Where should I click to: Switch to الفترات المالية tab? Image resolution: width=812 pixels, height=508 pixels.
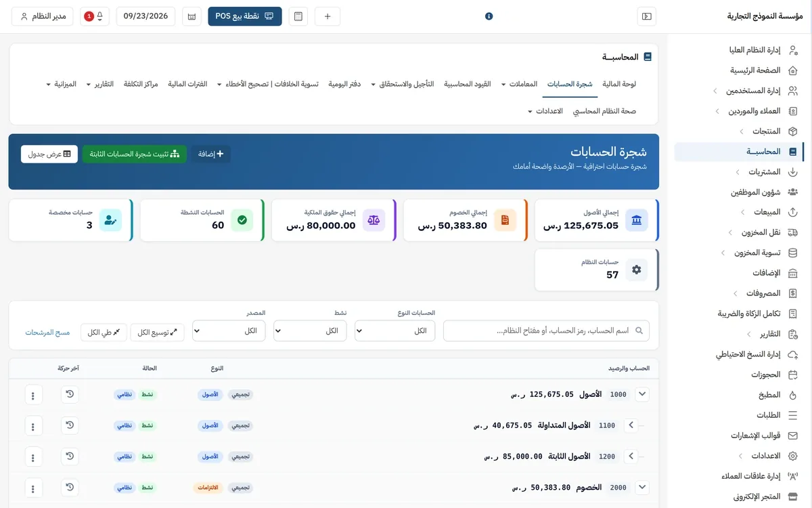[x=187, y=84]
